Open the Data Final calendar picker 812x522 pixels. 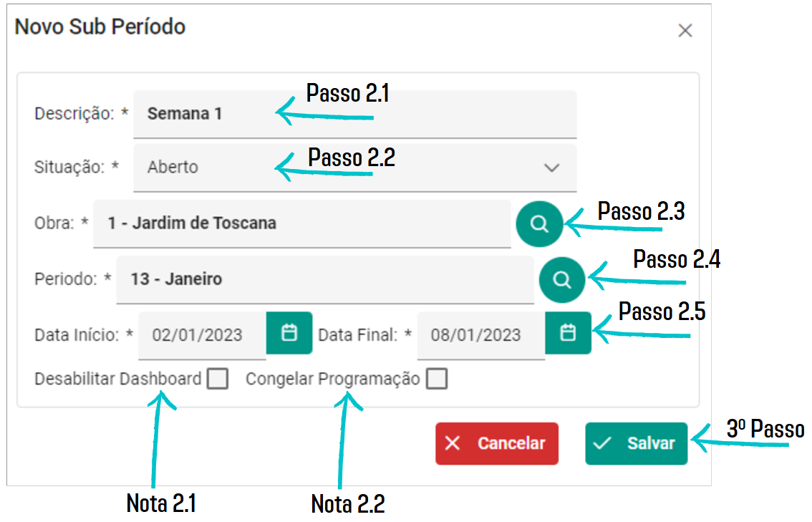(x=568, y=333)
